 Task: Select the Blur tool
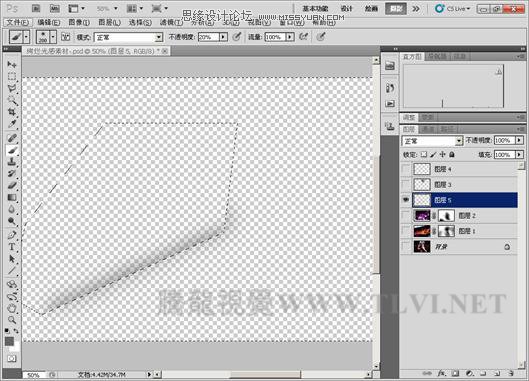click(x=12, y=209)
